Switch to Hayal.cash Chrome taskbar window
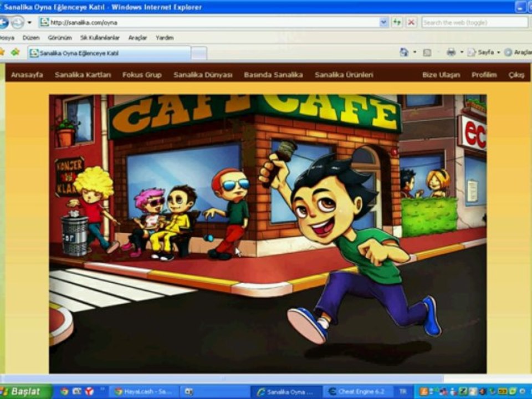 pyautogui.click(x=144, y=392)
